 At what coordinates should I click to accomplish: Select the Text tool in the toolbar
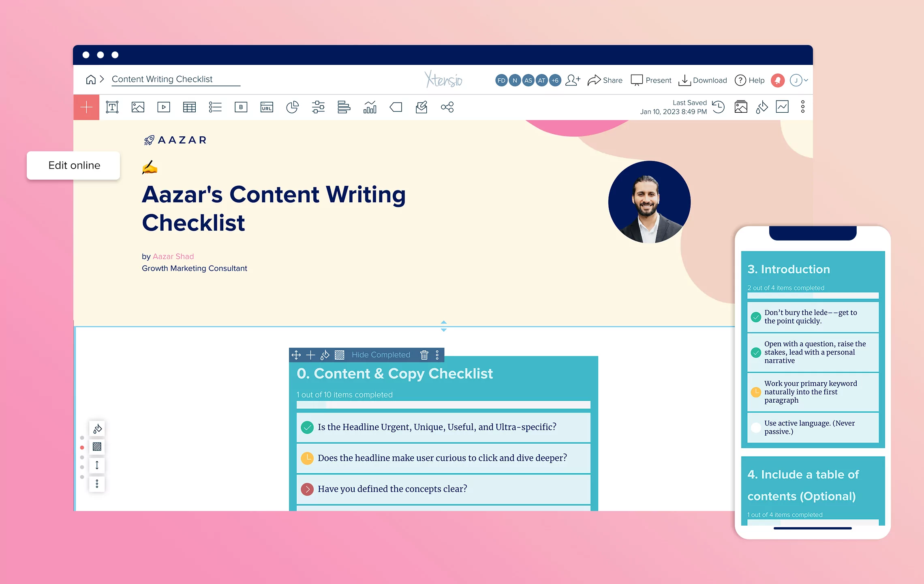pos(112,107)
